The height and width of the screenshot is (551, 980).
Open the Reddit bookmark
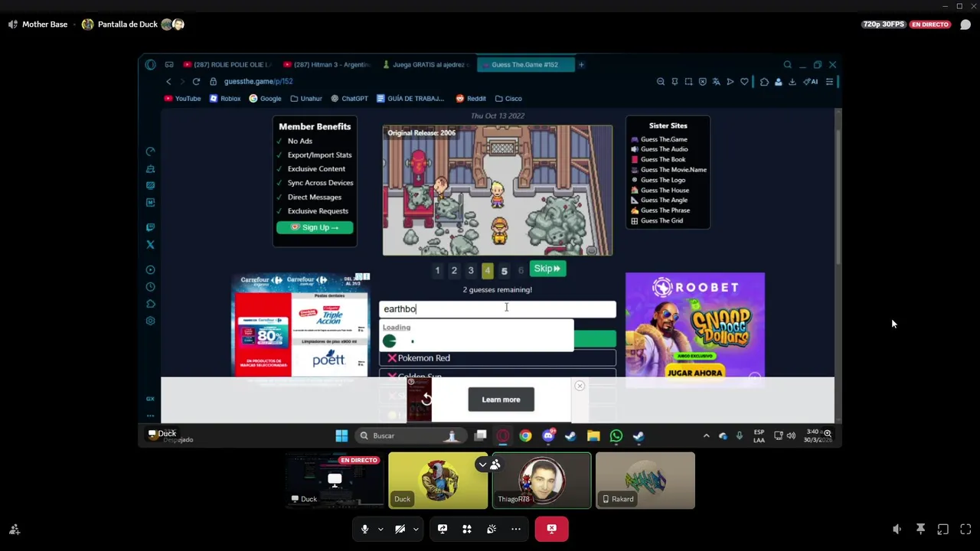[x=471, y=99]
